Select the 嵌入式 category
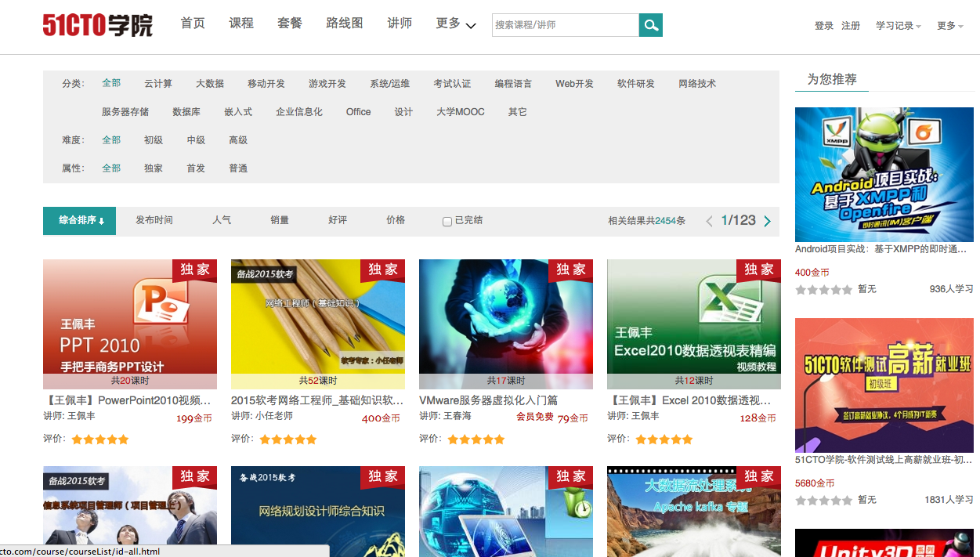This screenshot has height=557, width=980. click(238, 112)
